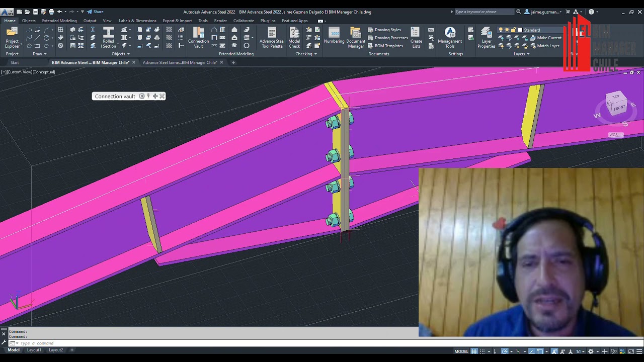Close the Connection vault toolbar
The height and width of the screenshot is (362, 644).
162,96
